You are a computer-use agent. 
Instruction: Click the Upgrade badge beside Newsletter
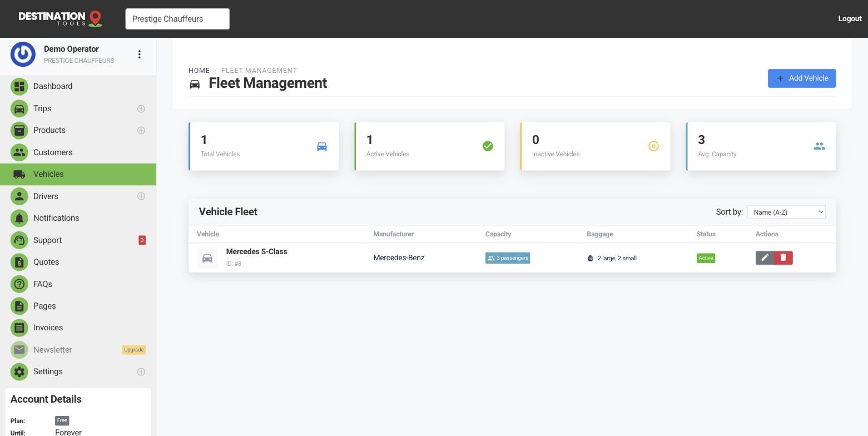pos(134,350)
